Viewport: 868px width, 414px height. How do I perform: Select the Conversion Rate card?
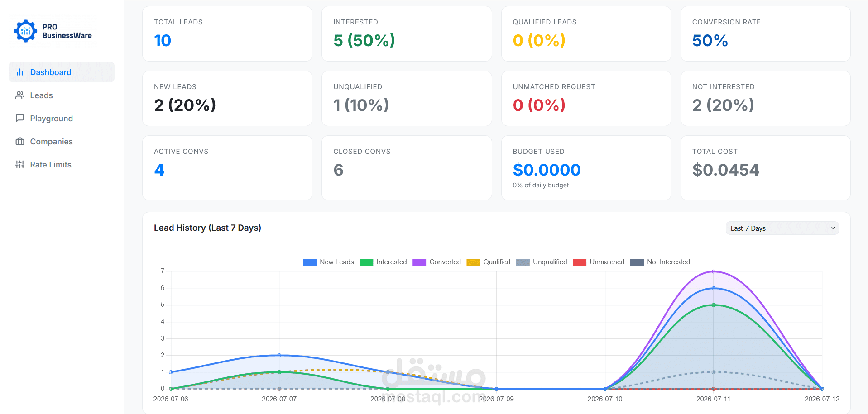point(765,34)
